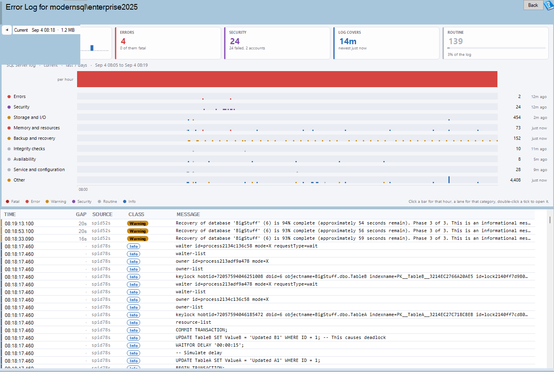Select the WAITFOR DELAY '00:00:15' message
The height and width of the screenshot is (392, 554).
pos(210,345)
